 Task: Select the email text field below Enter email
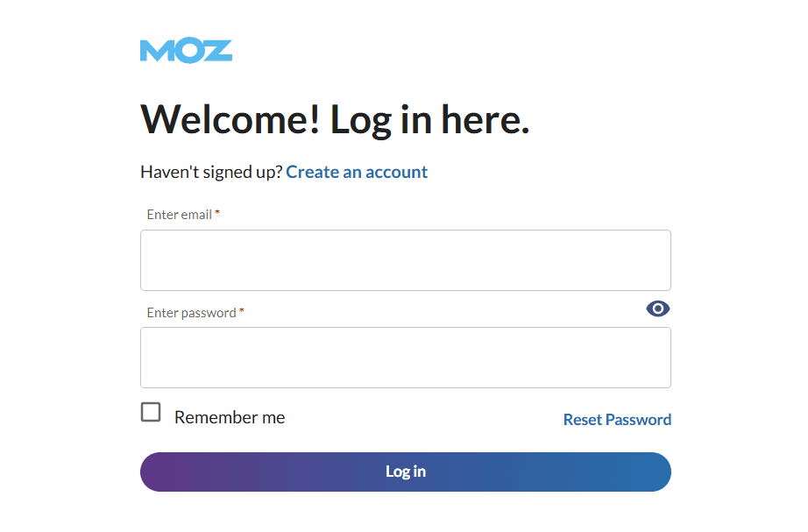click(x=405, y=259)
